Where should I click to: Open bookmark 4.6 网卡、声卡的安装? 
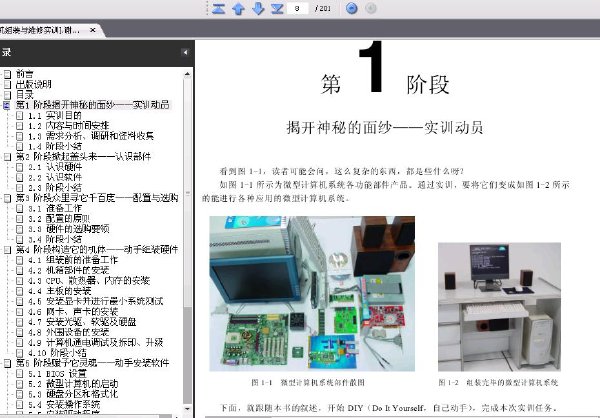click(73, 312)
